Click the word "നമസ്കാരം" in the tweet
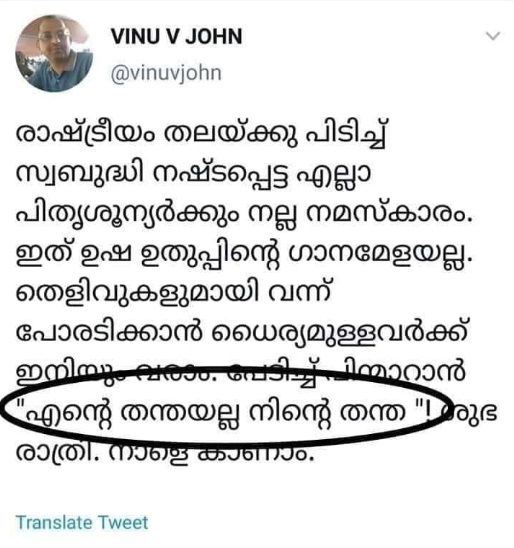 point(389,214)
